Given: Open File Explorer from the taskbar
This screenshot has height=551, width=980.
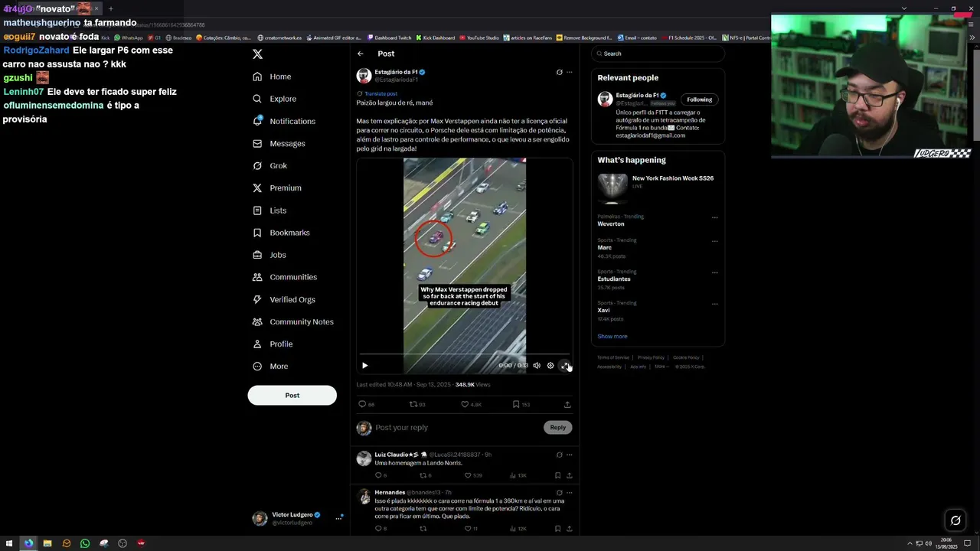Looking at the screenshot, I should [x=47, y=543].
